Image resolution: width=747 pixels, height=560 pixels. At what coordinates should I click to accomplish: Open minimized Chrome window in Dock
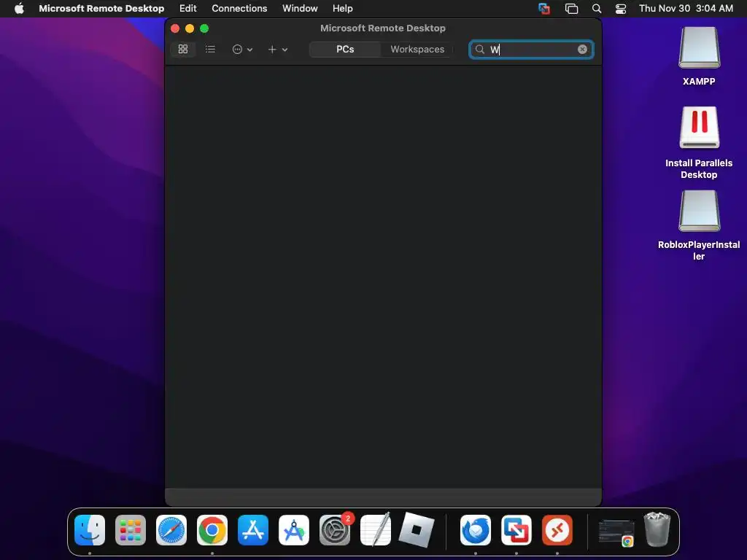pos(616,533)
